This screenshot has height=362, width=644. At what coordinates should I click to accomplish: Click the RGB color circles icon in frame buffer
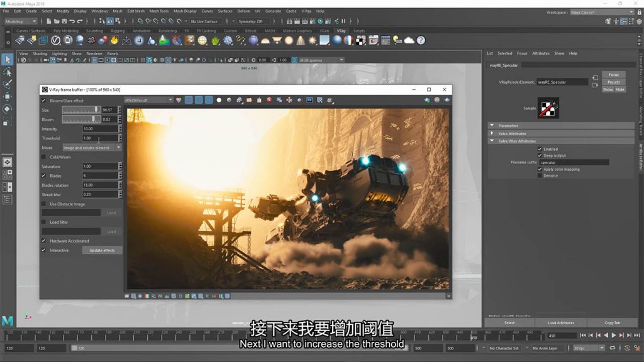pos(179,100)
